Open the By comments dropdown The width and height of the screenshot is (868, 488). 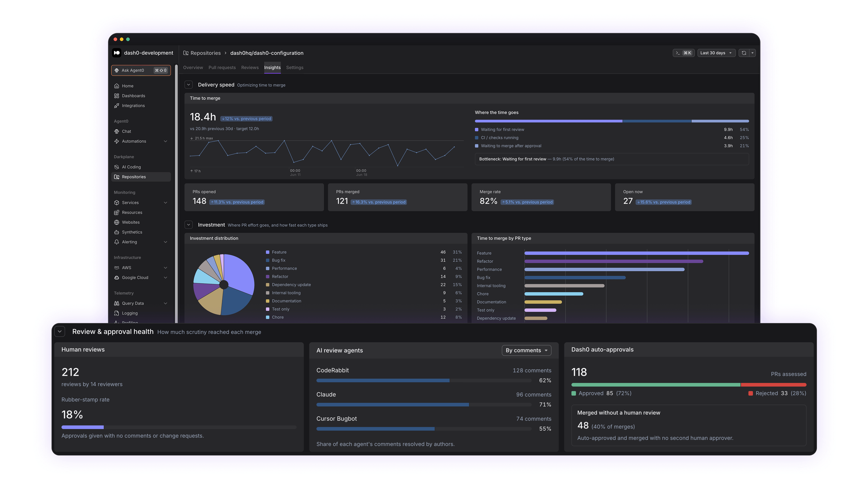526,350
